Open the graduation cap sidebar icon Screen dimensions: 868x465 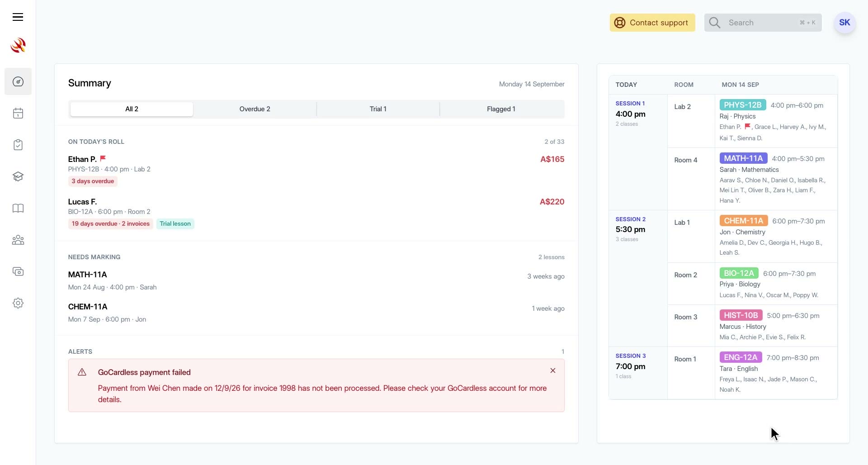click(x=18, y=176)
